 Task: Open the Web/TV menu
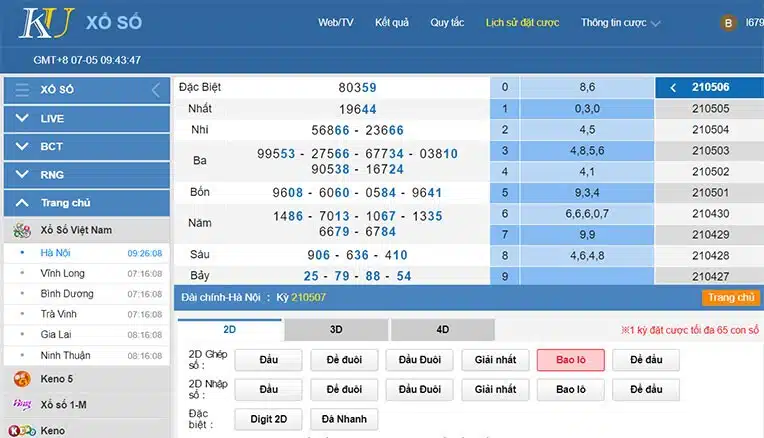[336, 22]
